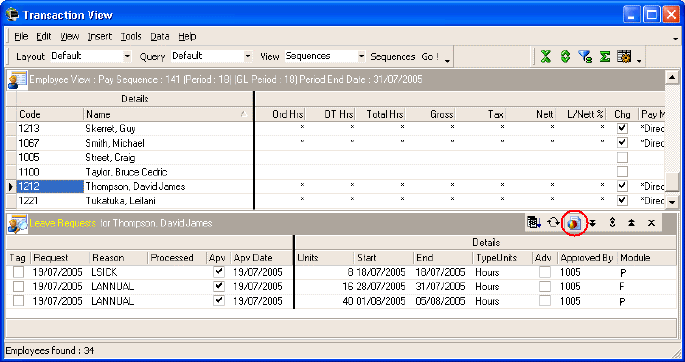685x362 pixels.
Task: Toggle Chg checkbox for Thompson, David James
Action: [622, 186]
